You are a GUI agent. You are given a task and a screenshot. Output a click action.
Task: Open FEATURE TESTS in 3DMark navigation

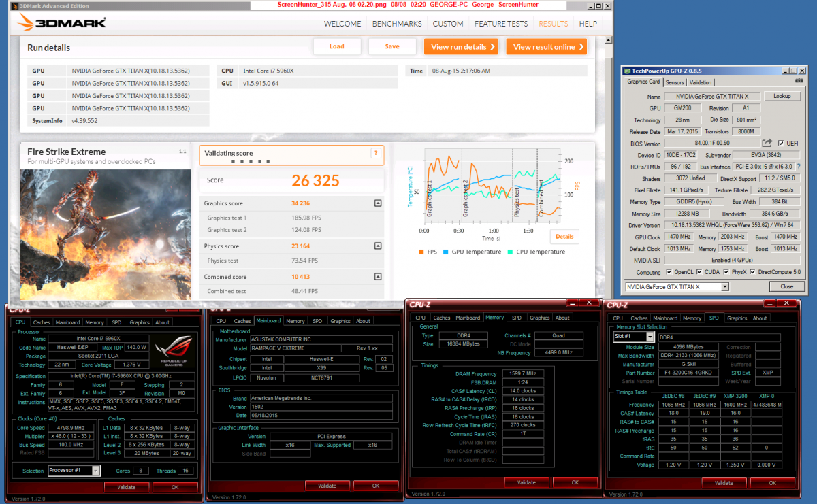pyautogui.click(x=501, y=24)
